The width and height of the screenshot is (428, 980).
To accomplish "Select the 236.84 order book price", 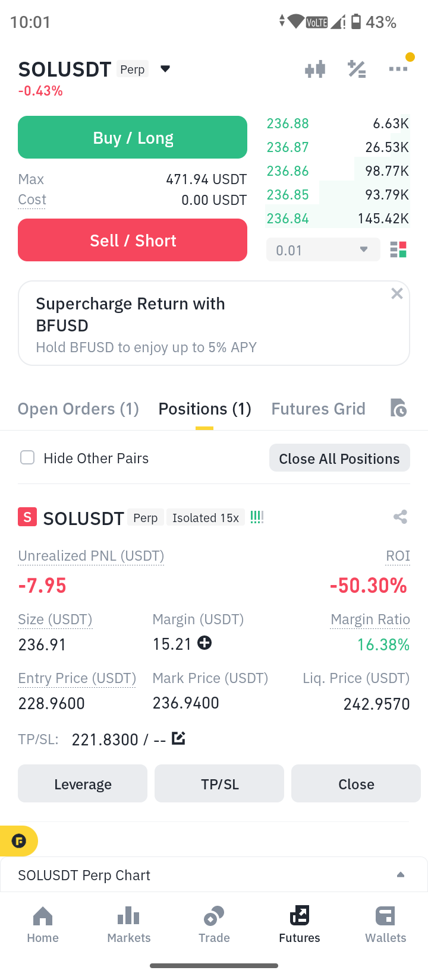I will tap(288, 219).
